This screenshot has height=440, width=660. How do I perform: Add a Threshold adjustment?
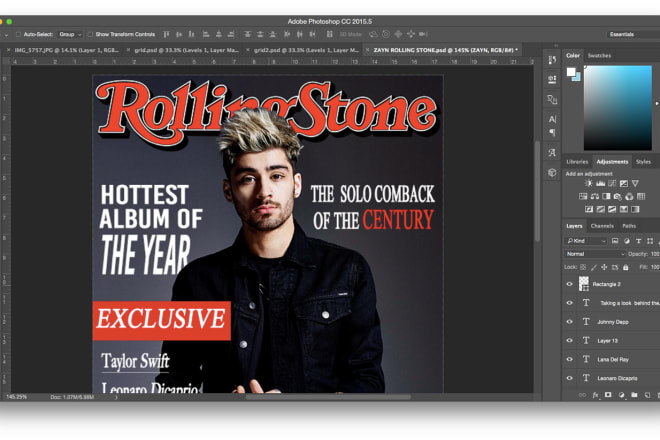[612, 209]
